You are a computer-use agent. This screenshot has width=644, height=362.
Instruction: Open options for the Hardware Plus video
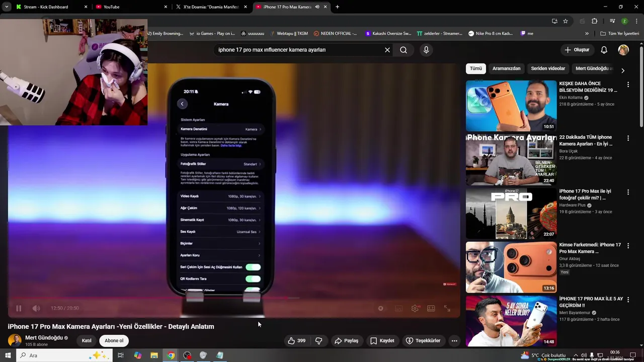628,192
